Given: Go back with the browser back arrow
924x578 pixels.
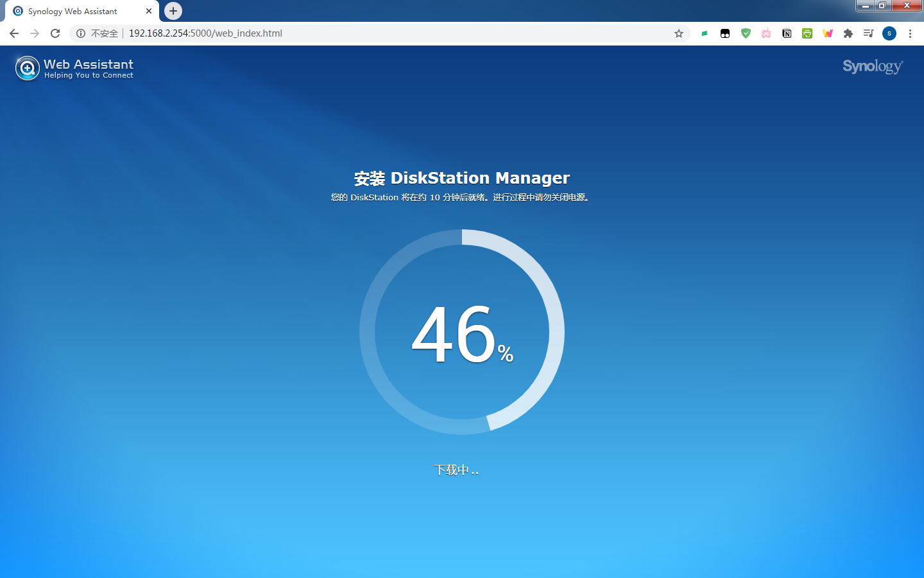Looking at the screenshot, I should click(x=14, y=33).
